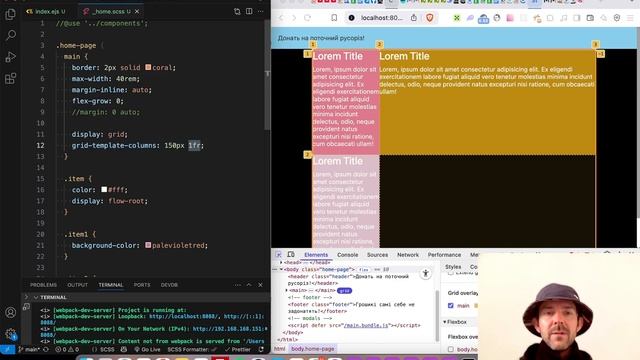Open the PORTS panel tab
The width and height of the screenshot is (640, 360).
click(x=142, y=285)
